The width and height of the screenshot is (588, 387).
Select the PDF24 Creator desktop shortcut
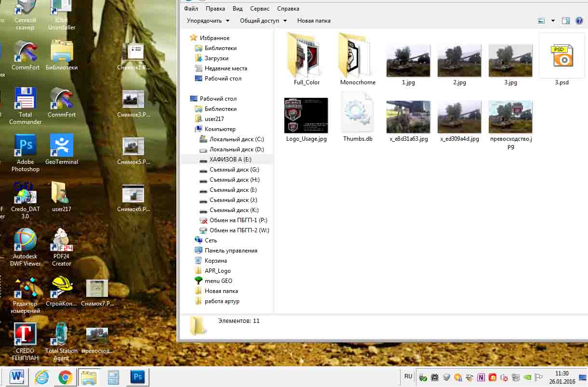tap(62, 247)
